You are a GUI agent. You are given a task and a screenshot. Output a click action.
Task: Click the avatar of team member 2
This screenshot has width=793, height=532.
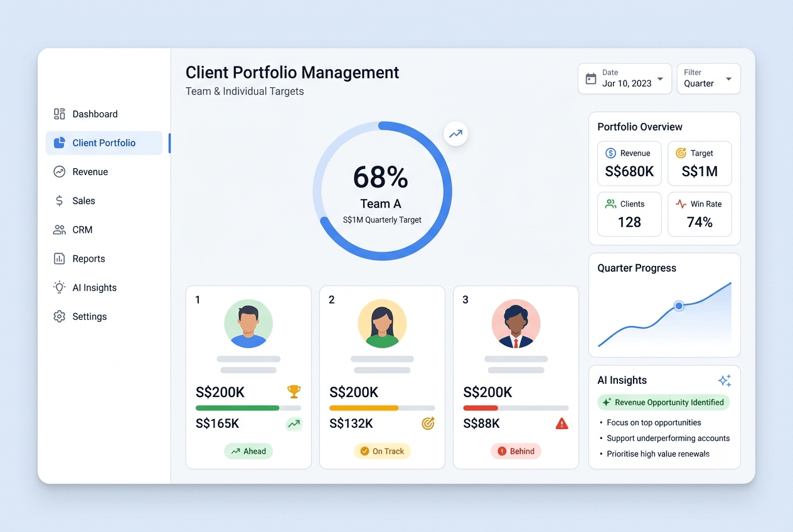point(382,324)
